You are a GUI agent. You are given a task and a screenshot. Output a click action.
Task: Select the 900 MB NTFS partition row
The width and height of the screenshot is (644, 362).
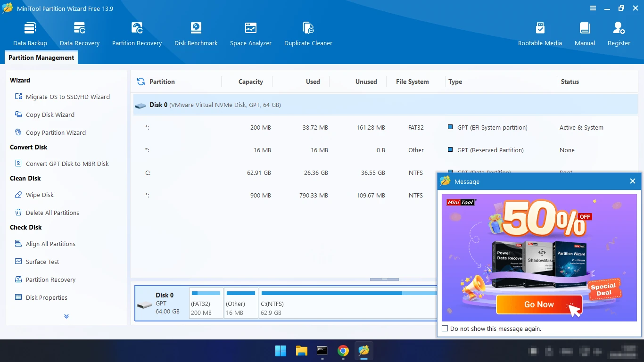tap(285, 195)
